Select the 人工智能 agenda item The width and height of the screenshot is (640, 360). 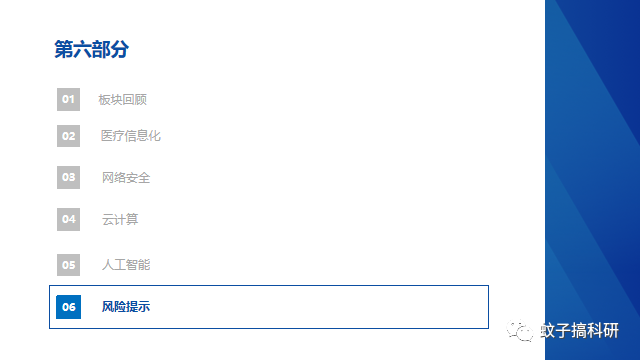tap(126, 265)
